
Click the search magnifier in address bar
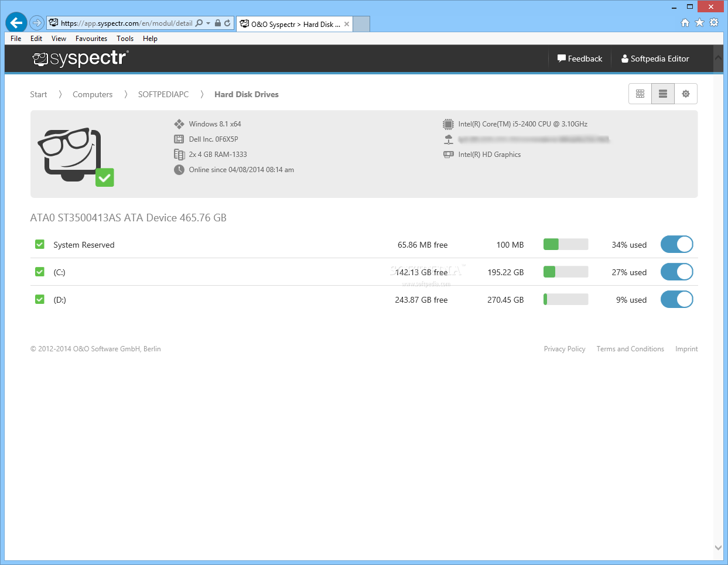click(x=199, y=23)
